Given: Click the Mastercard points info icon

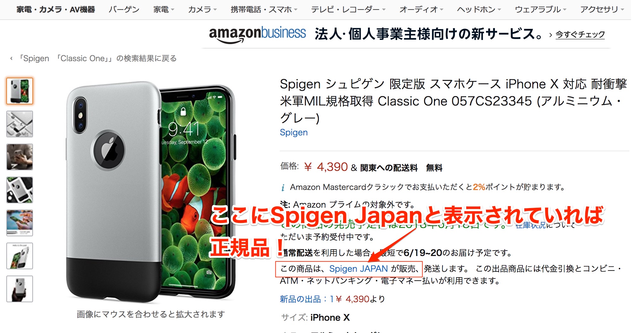Looking at the screenshot, I should click(283, 188).
